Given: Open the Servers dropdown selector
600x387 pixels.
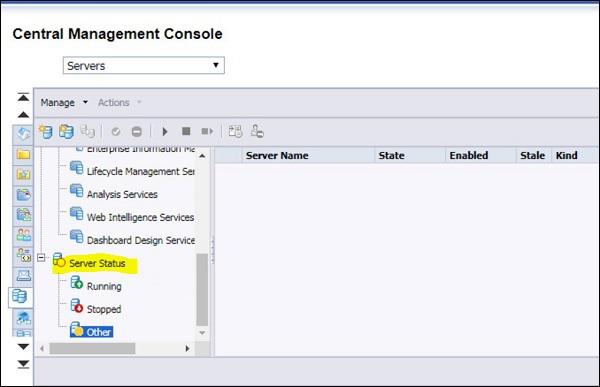Looking at the screenshot, I should [143, 65].
